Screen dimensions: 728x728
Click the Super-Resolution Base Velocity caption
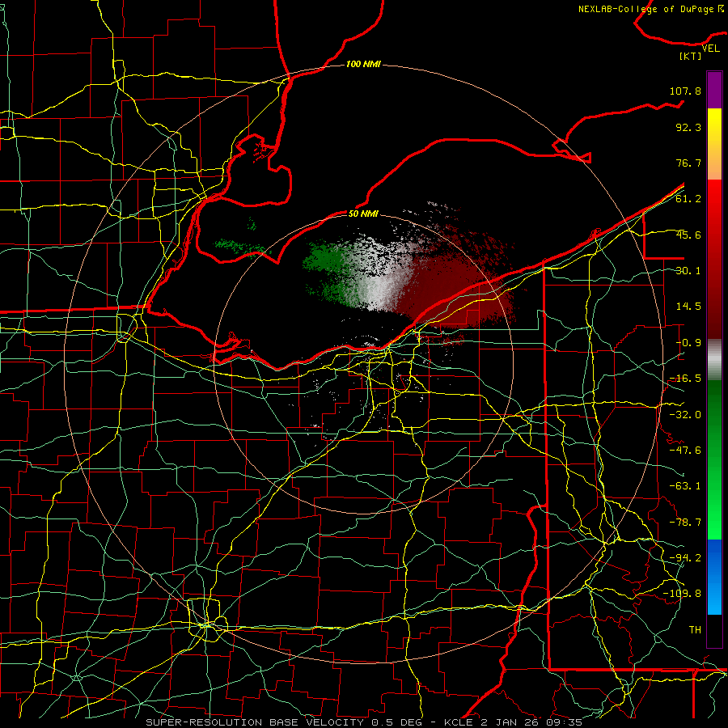pos(364,722)
